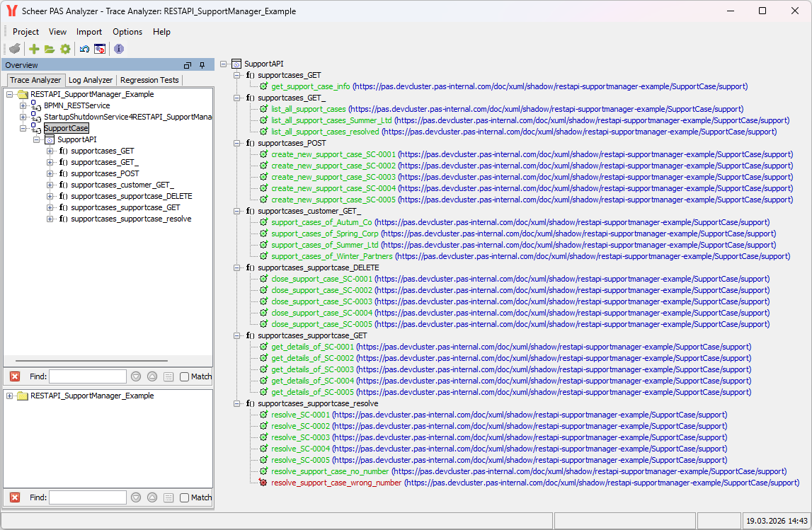Screen dimensions: 812x530
Task: Select the list_all_support_cases_resolved test case
Action: coord(325,132)
